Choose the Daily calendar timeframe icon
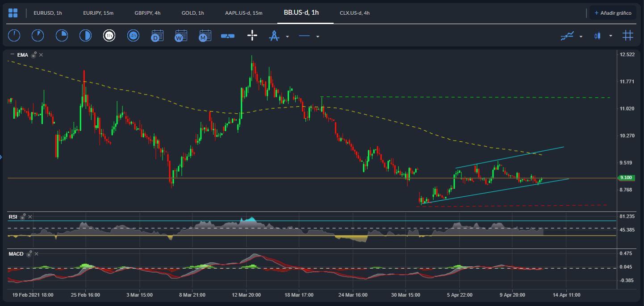 [x=157, y=36]
